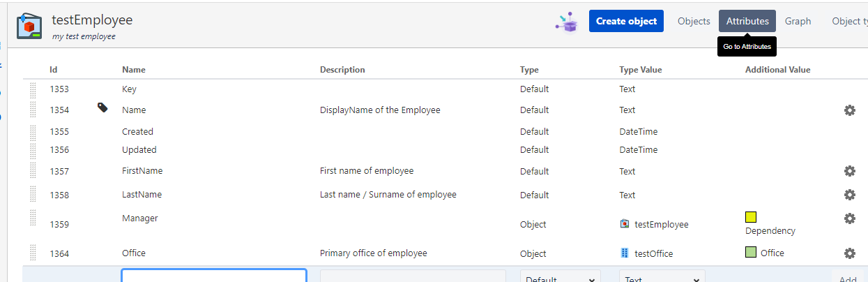
Task: Click the Created attribute name
Action: tap(137, 131)
